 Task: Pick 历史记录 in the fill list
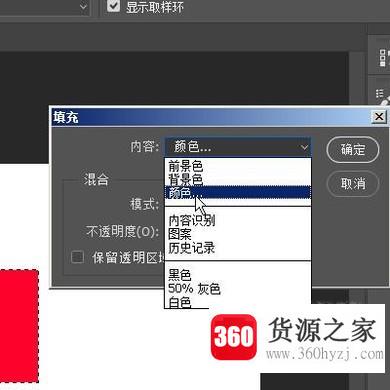pyautogui.click(x=238, y=248)
